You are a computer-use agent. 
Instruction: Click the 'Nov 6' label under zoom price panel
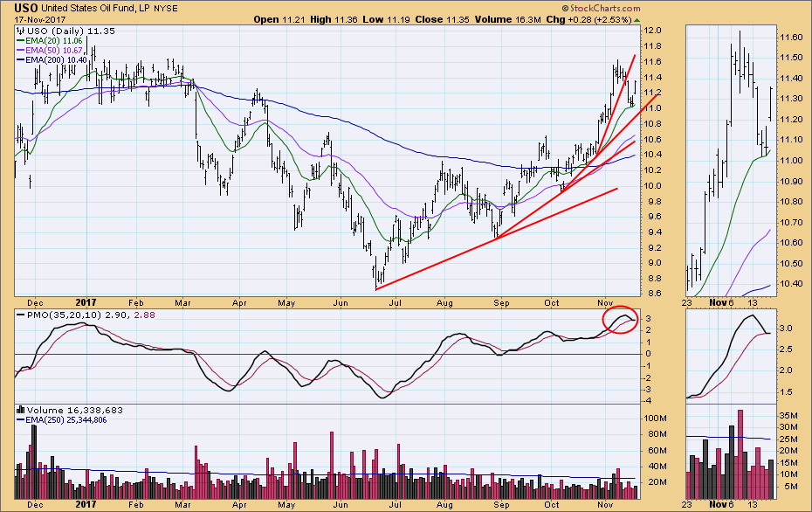coord(721,302)
